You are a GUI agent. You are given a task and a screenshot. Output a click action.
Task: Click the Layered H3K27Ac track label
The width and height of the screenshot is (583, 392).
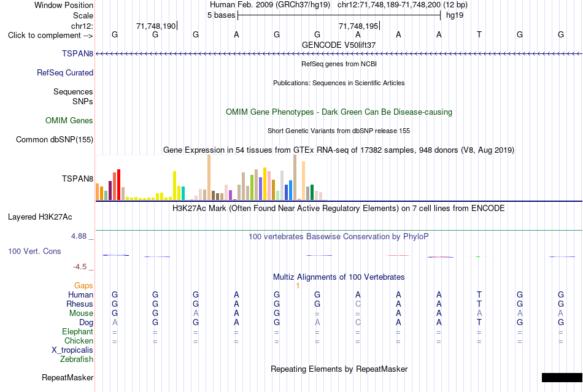(40, 217)
